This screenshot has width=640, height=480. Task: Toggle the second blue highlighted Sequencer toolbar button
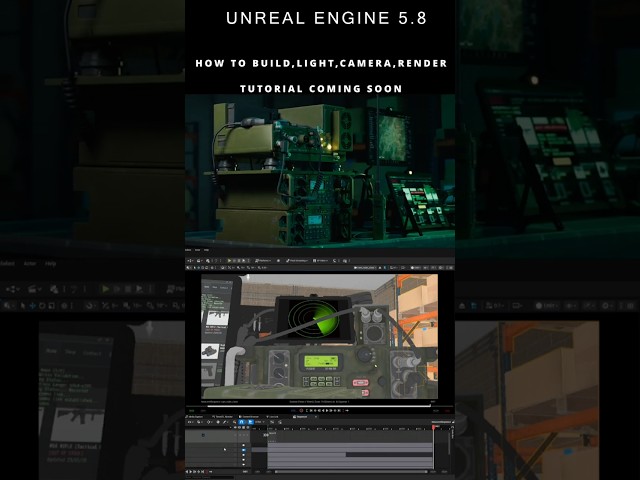[x=250, y=422]
